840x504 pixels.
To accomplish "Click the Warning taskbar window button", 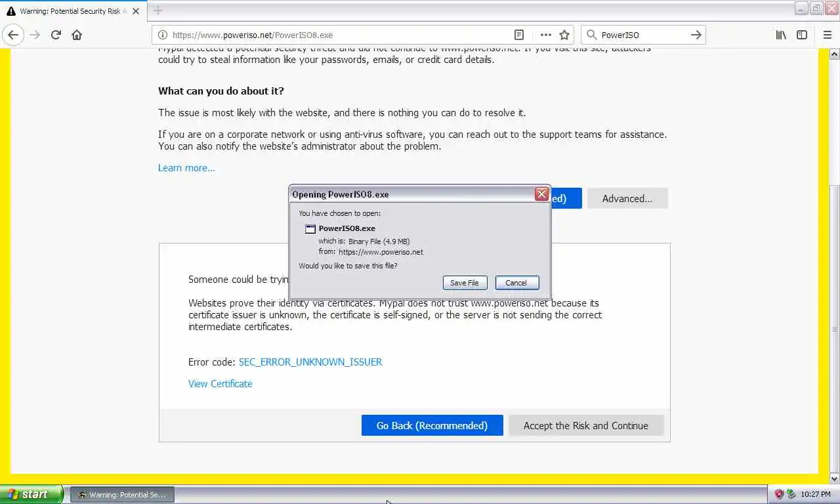I will [123, 494].
